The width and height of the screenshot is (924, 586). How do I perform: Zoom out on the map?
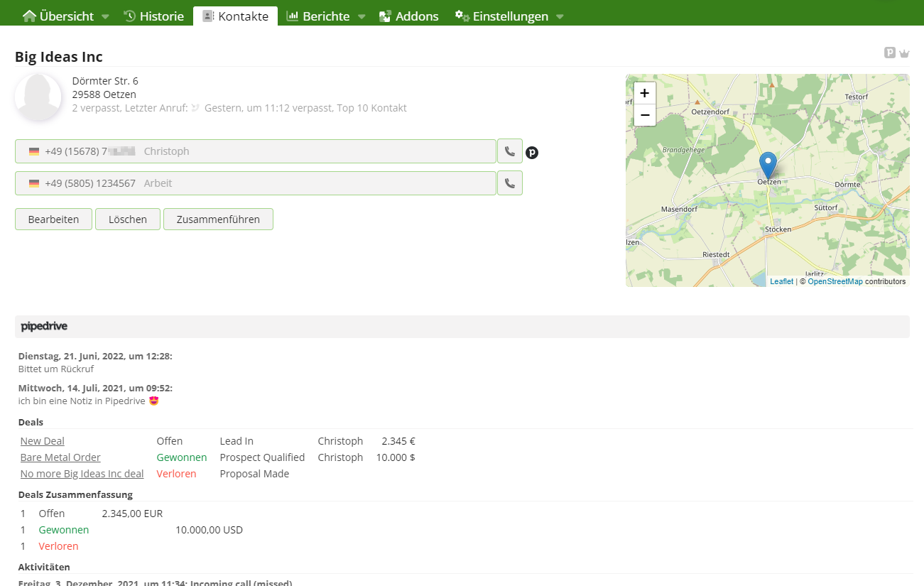[644, 114]
